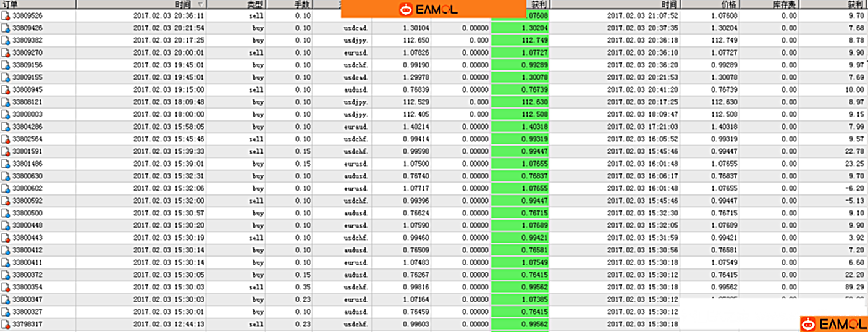Click the open time 2017.02.03 18:00:00

(x=169, y=114)
